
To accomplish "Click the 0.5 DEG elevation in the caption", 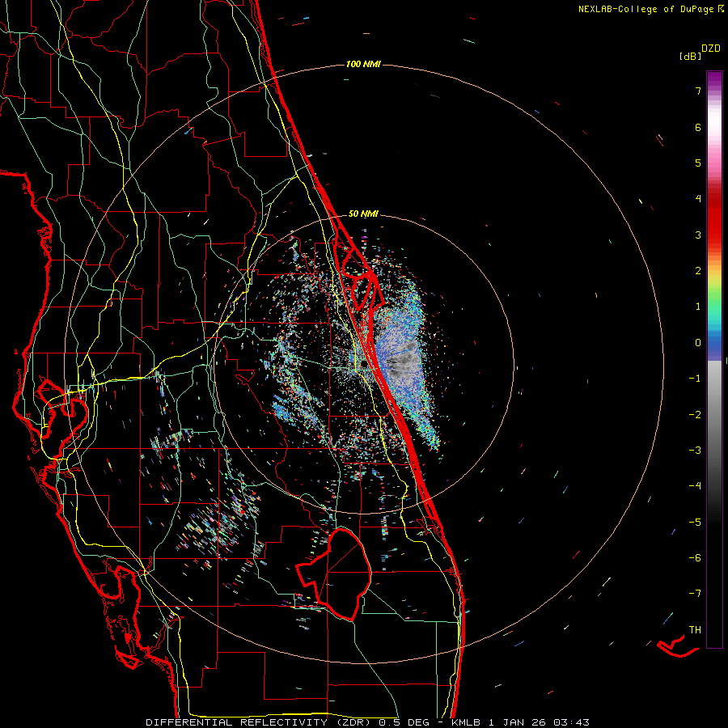I will coord(404,722).
